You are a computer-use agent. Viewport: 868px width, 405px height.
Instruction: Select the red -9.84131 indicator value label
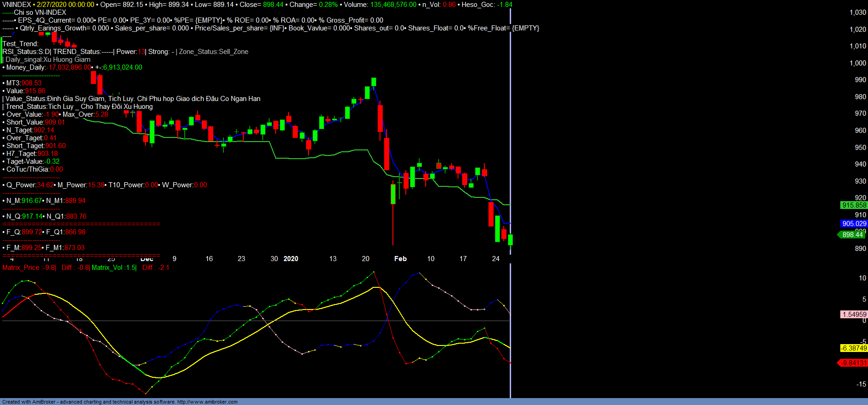tap(853, 363)
